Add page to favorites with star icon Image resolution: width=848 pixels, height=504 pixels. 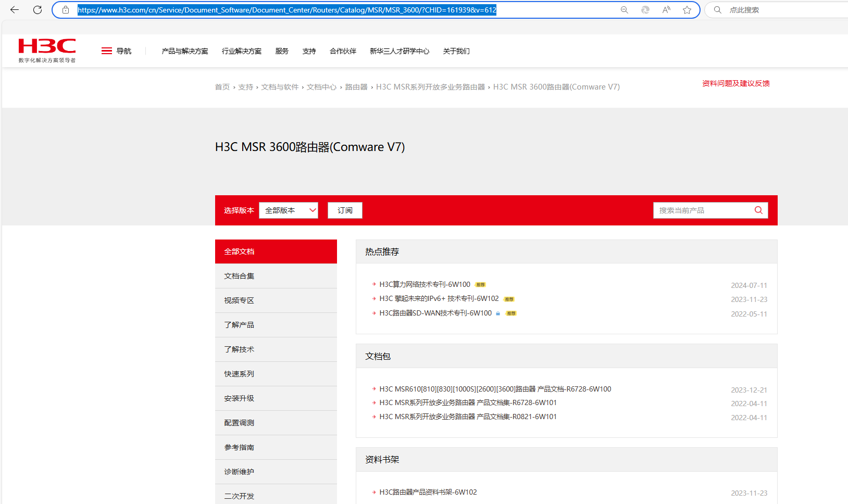click(x=687, y=10)
